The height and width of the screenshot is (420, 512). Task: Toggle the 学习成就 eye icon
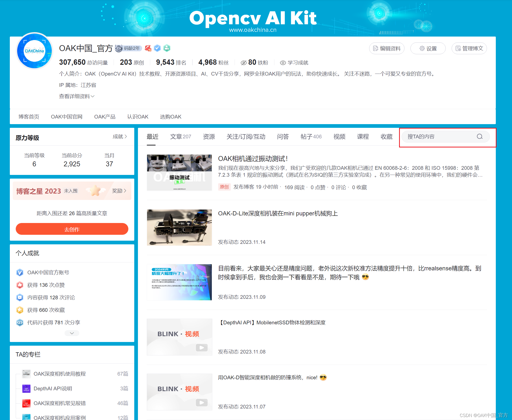(283, 63)
